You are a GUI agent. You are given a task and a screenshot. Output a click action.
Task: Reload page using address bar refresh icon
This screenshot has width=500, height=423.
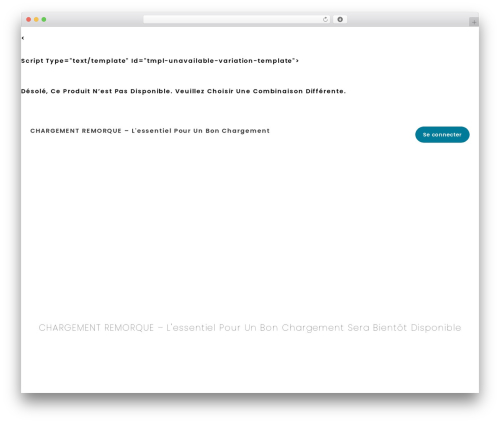(325, 20)
